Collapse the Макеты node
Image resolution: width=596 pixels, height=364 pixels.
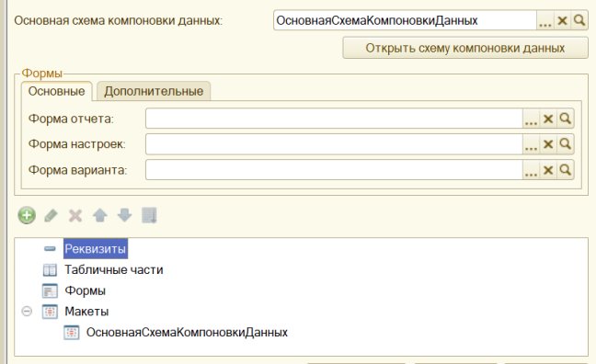click(27, 312)
